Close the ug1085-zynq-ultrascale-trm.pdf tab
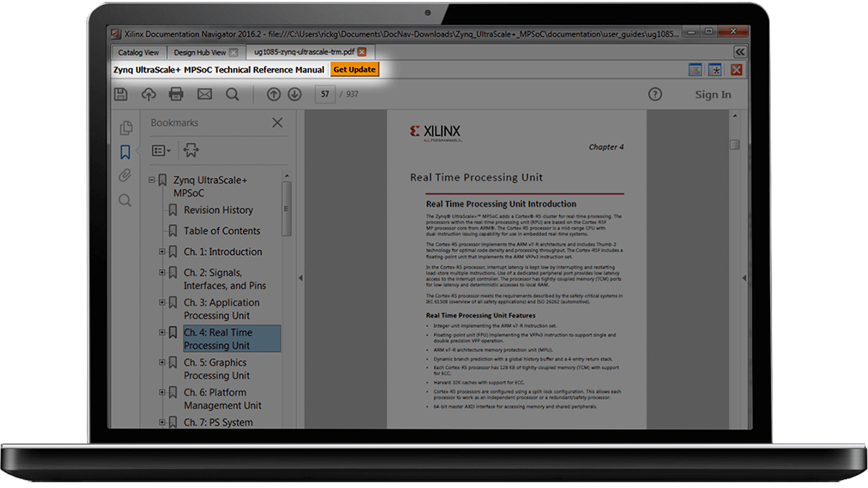The width and height of the screenshot is (868, 488). coord(362,52)
